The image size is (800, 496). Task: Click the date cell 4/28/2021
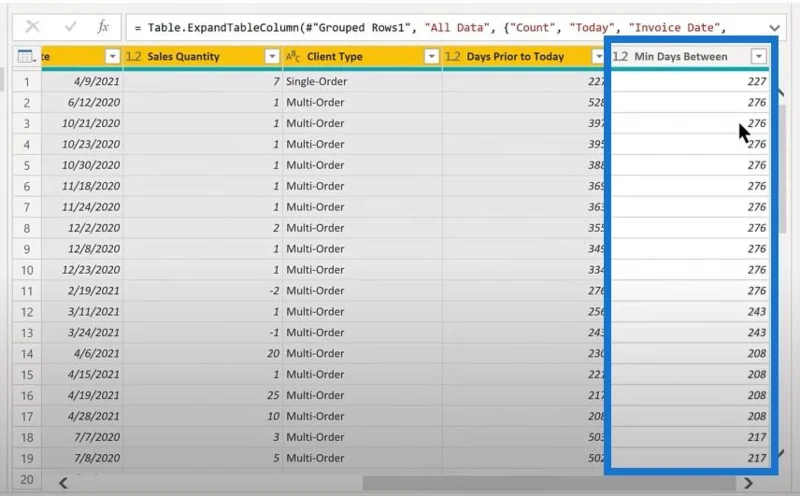coord(83,416)
